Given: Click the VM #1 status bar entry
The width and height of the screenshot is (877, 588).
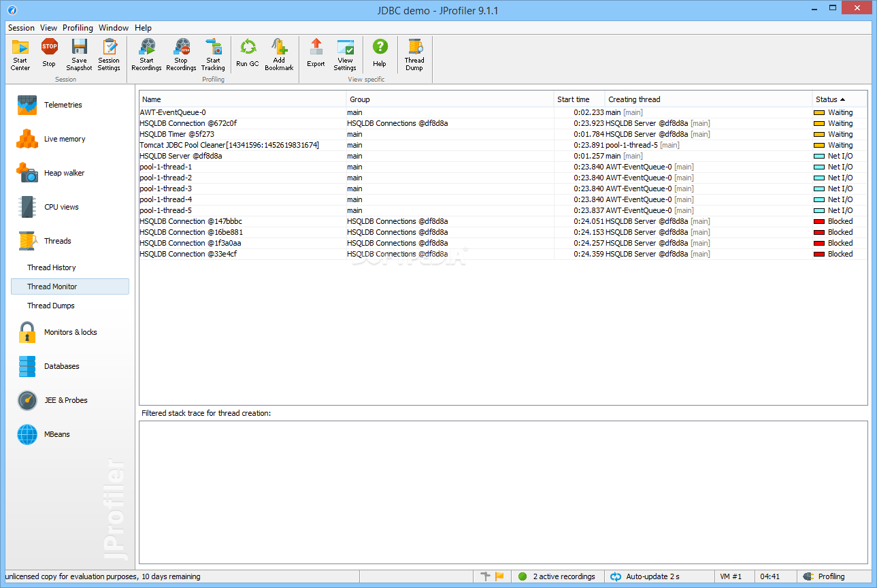Looking at the screenshot, I should tap(731, 576).
